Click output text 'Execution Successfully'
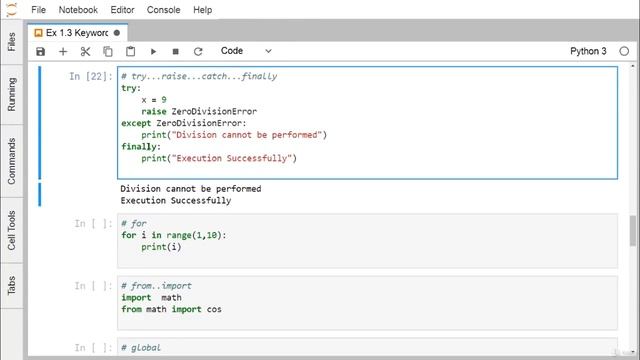Screen dimensions: 640x360 pos(176,200)
